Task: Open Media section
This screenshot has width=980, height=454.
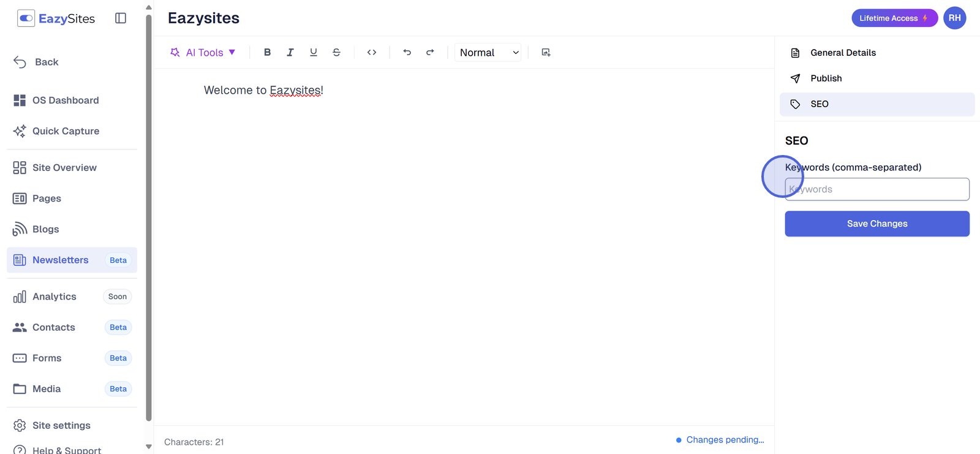Action: (x=72, y=388)
